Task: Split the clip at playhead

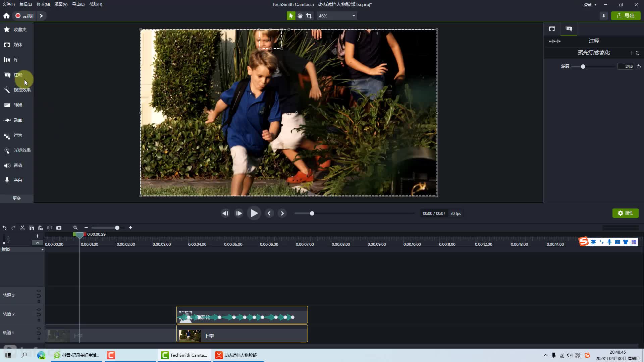Action: [x=50, y=228]
